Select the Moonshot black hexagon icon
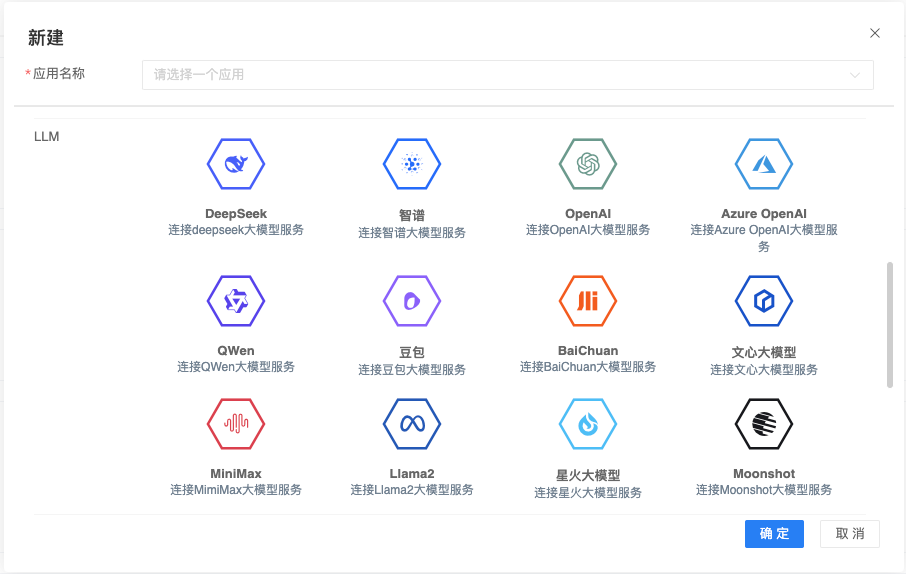 [x=764, y=424]
